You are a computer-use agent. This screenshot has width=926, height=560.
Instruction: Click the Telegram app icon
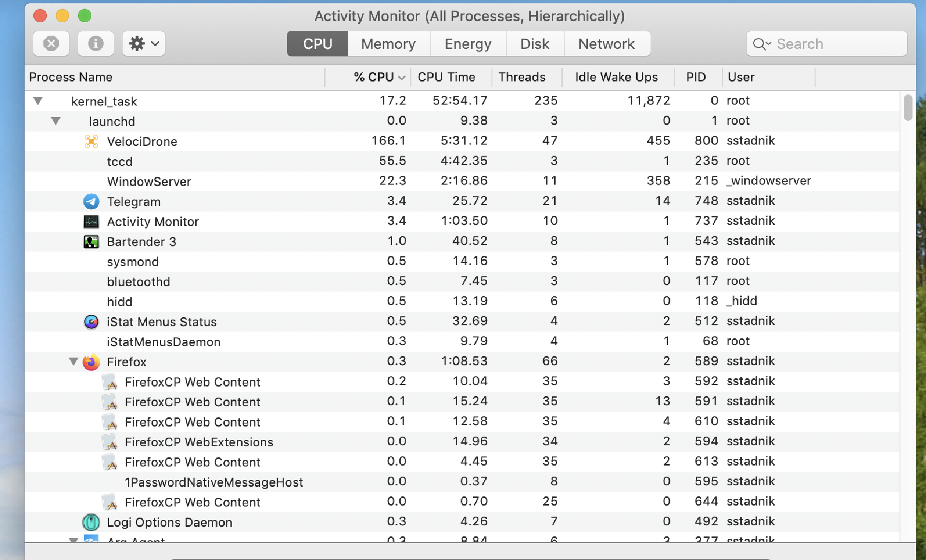click(91, 201)
